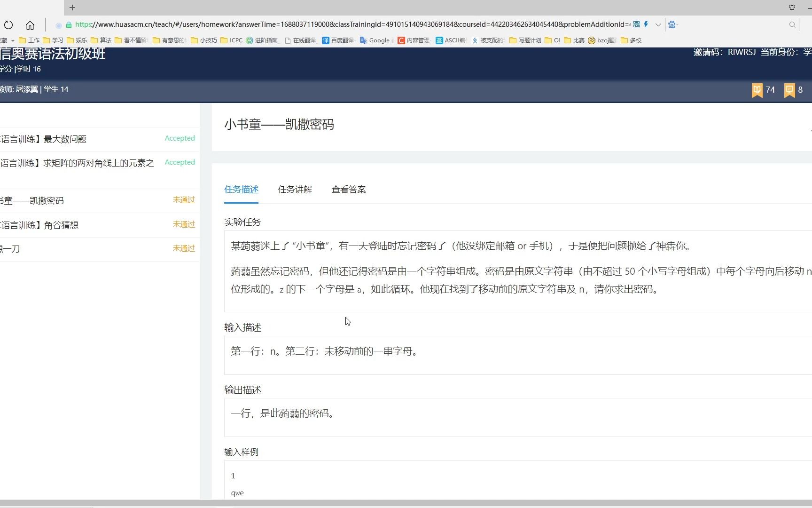The height and width of the screenshot is (508, 812).
Task: Open the 进阶指南 bookmark
Action: 263,40
